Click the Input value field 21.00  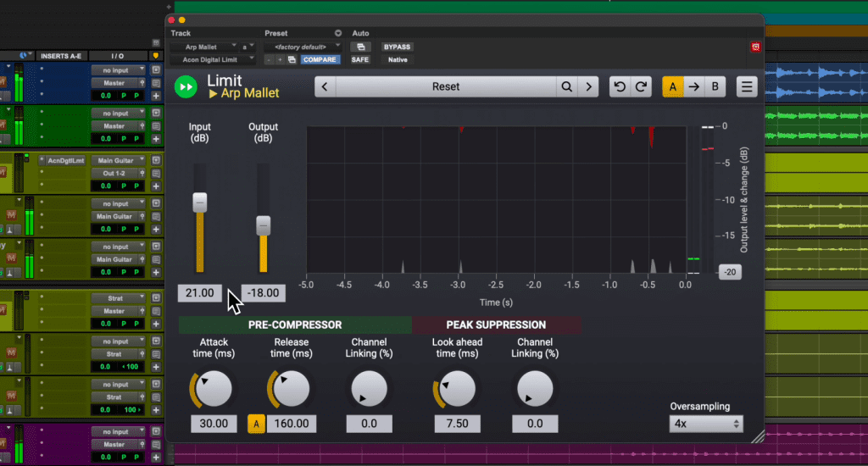pyautogui.click(x=200, y=293)
